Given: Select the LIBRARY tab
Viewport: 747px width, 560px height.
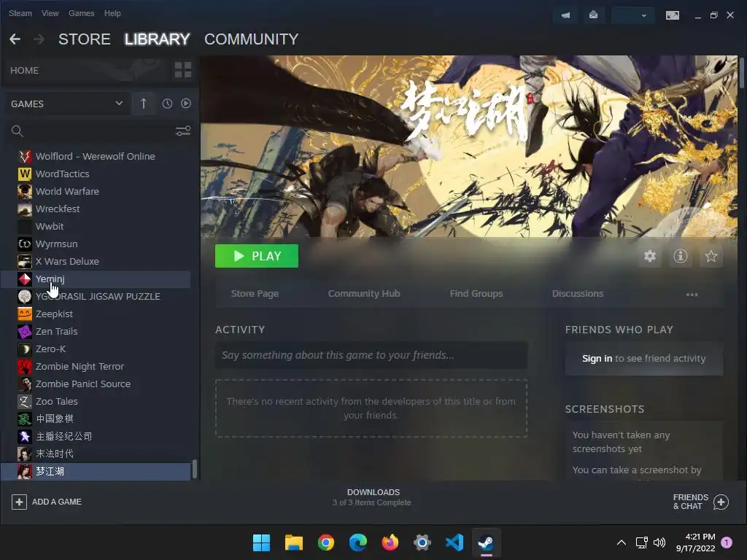Looking at the screenshot, I should [x=158, y=39].
